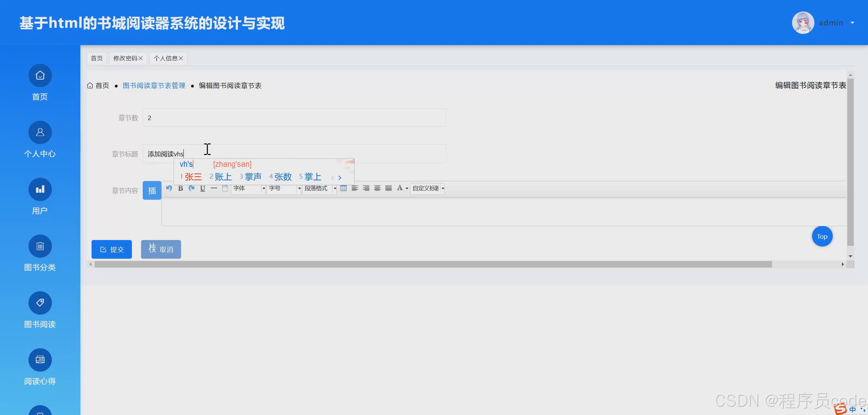Toggle bold formatting in the editor
The image size is (868, 415).
(x=180, y=188)
